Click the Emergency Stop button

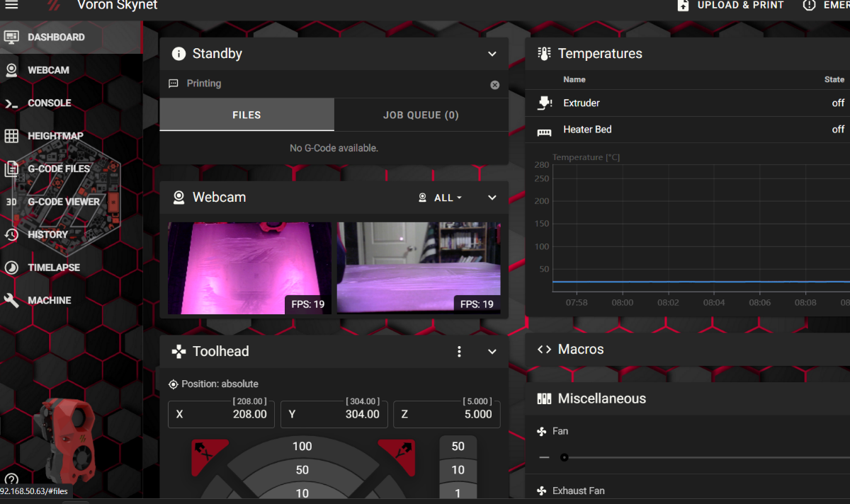tap(826, 6)
